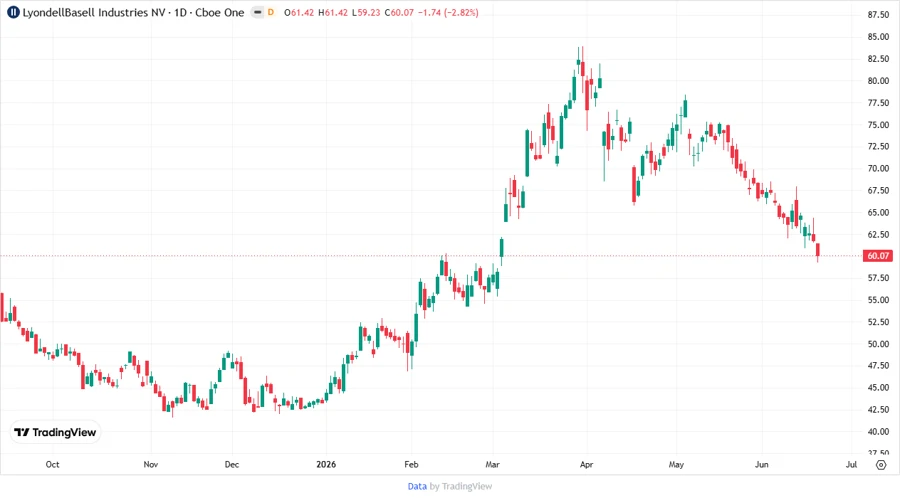Click the 77.50 price axis label
The image size is (900, 498).
click(878, 103)
